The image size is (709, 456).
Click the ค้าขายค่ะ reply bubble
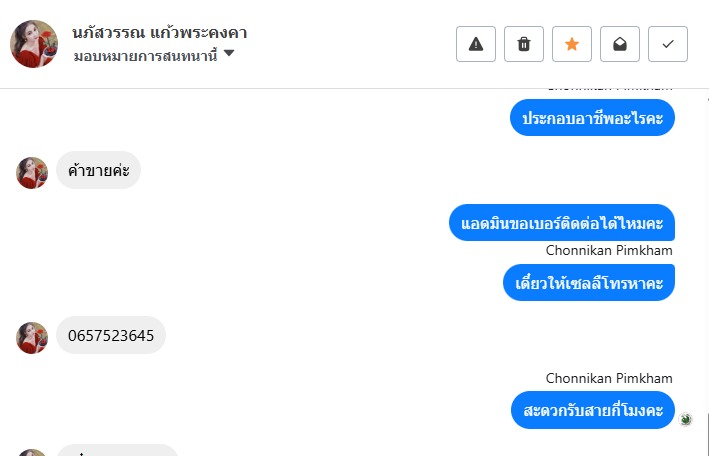pos(98,171)
